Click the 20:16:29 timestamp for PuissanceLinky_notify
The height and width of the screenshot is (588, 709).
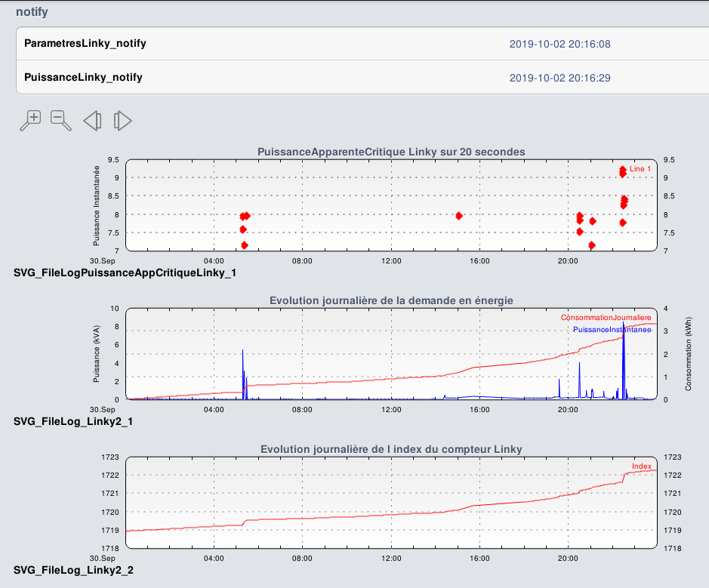(x=559, y=79)
